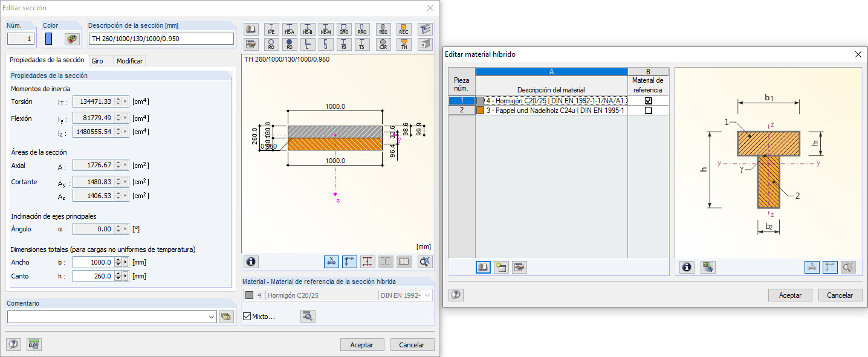Open arrow menu beside Canto h field
This screenshot has width=868, height=357.
point(126,276)
